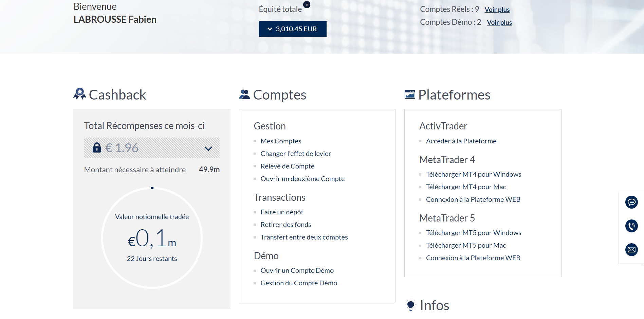
Task: Click the info icon beside Équité totale
Action: [x=307, y=4]
